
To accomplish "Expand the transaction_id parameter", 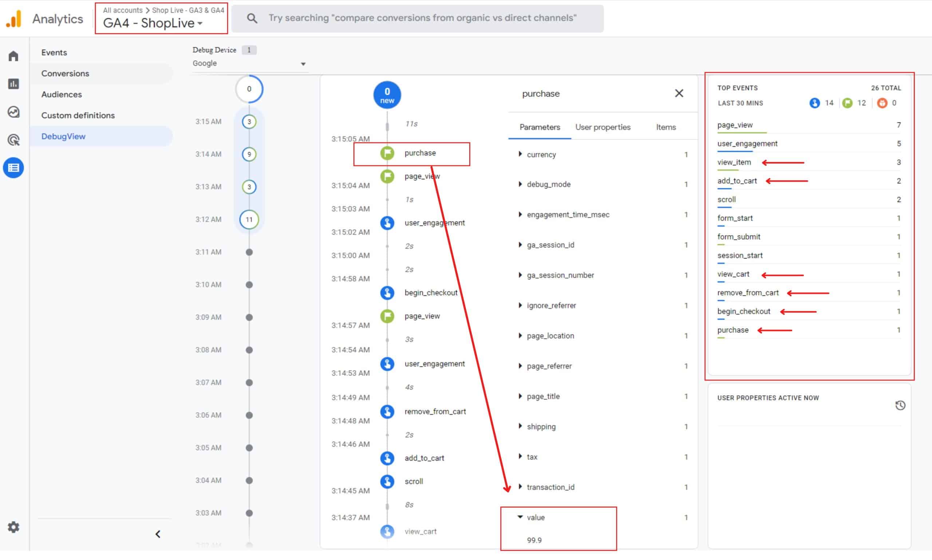I will click(x=520, y=487).
